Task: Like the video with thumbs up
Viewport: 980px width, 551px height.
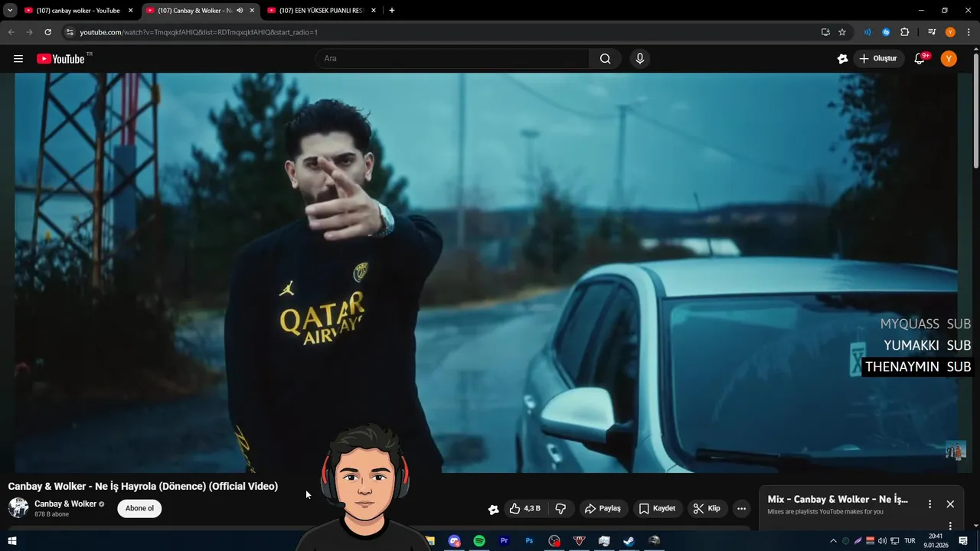Action: point(525,508)
